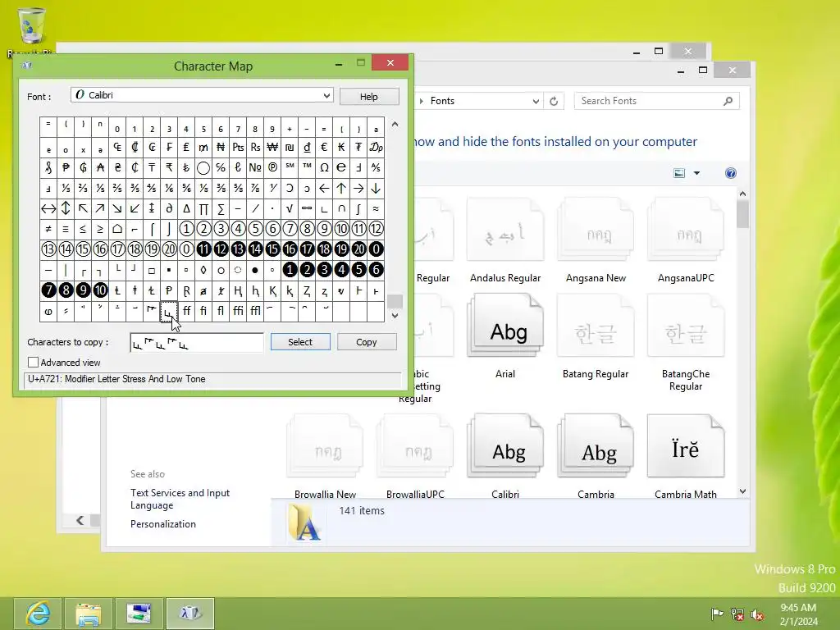
Task: Open the Recycle Bin desktop icon
Action: 31,31
